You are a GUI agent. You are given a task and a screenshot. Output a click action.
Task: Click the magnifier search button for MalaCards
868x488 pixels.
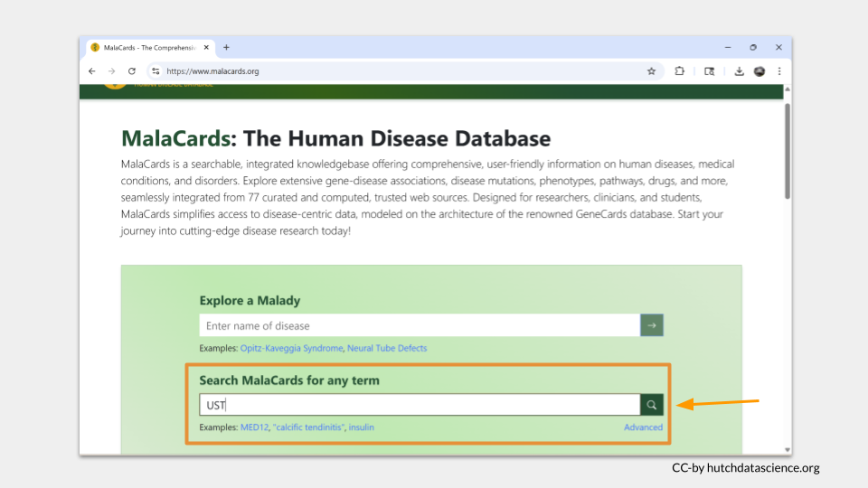pos(652,405)
